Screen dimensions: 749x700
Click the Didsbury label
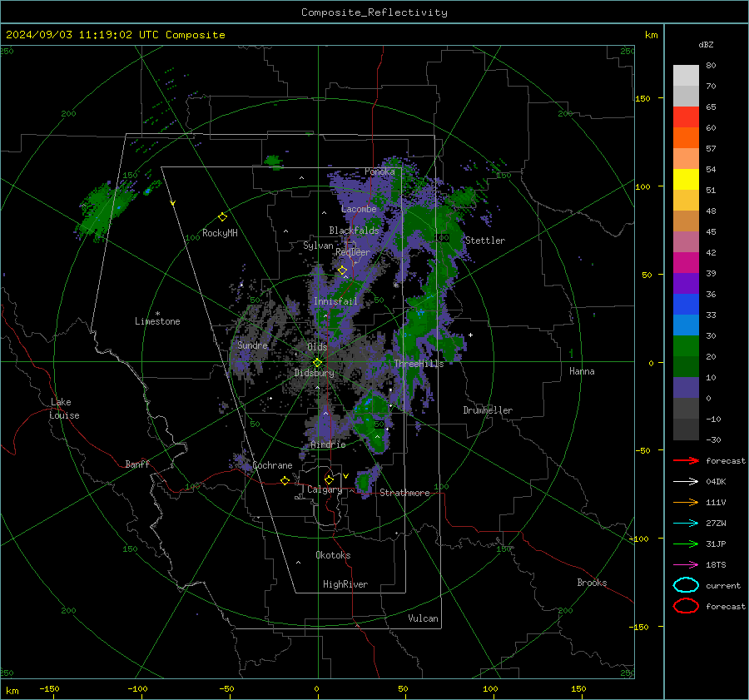coord(314,373)
